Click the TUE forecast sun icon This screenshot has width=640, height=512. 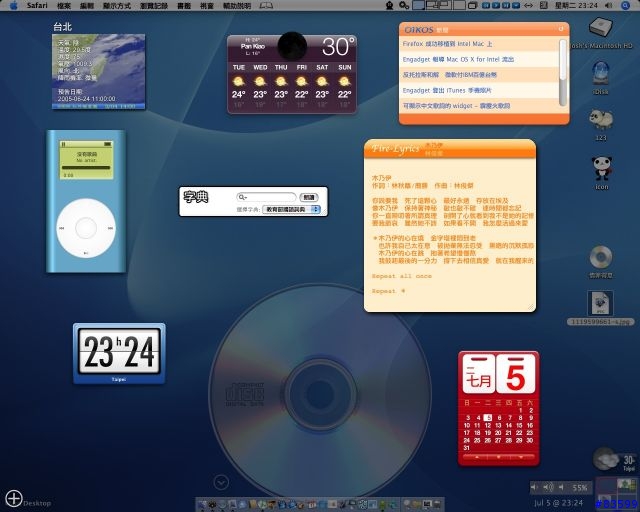[238, 81]
